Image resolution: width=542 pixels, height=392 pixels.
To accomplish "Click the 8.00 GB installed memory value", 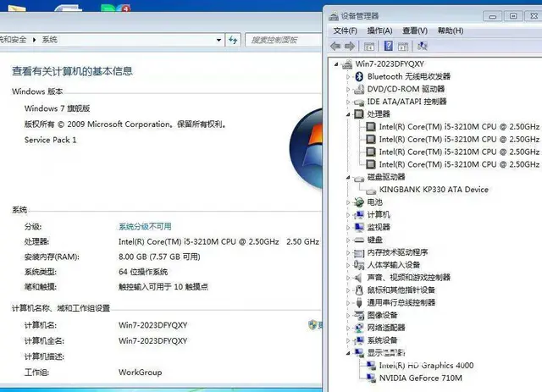I will point(159,257).
